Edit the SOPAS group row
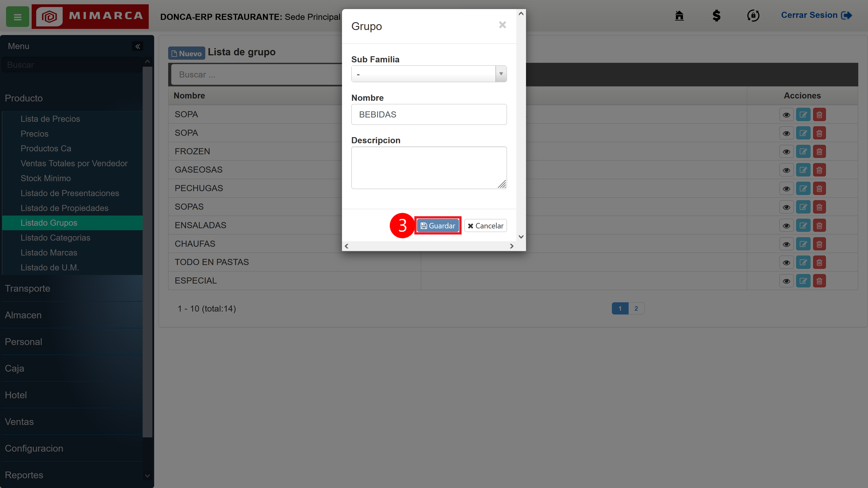Image resolution: width=868 pixels, height=488 pixels. pyautogui.click(x=803, y=207)
